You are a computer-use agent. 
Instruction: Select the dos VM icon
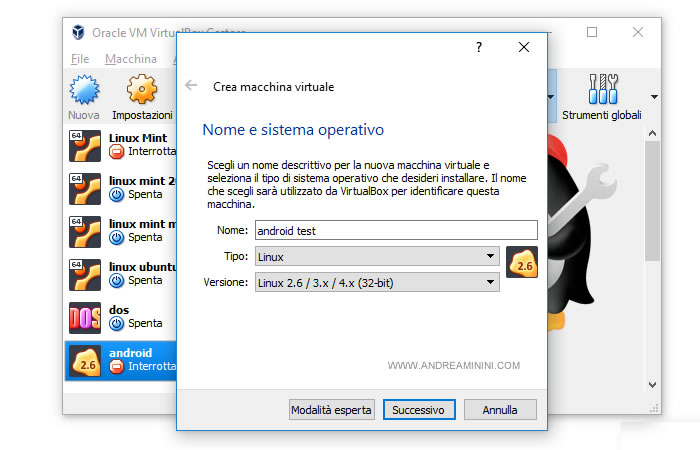(x=85, y=317)
